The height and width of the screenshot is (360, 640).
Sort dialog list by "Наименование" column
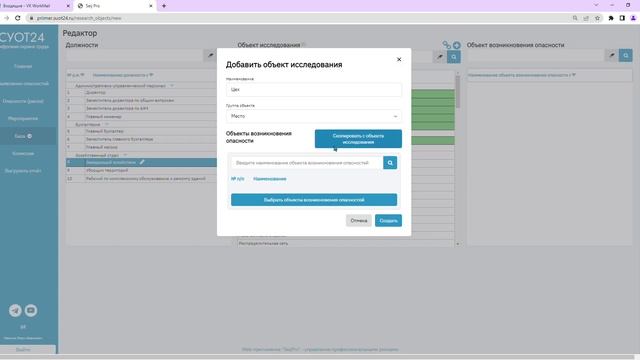pos(269,179)
